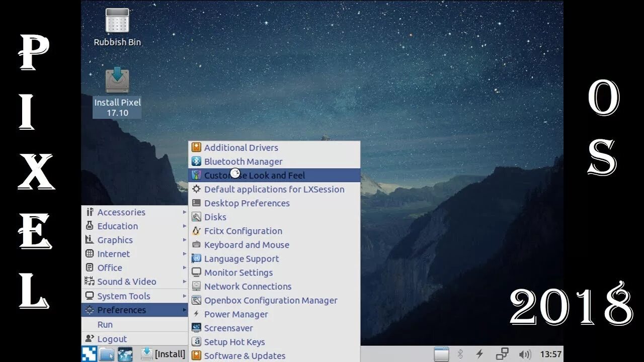Click the start menu button in taskbar
The image size is (644, 362).
[x=89, y=354]
